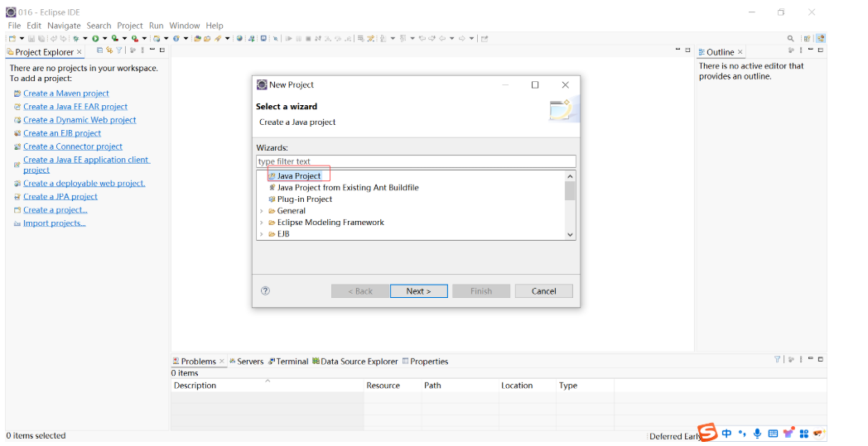Image resolution: width=868 pixels, height=446 pixels.
Task: Open the Edit menu
Action: 34,26
